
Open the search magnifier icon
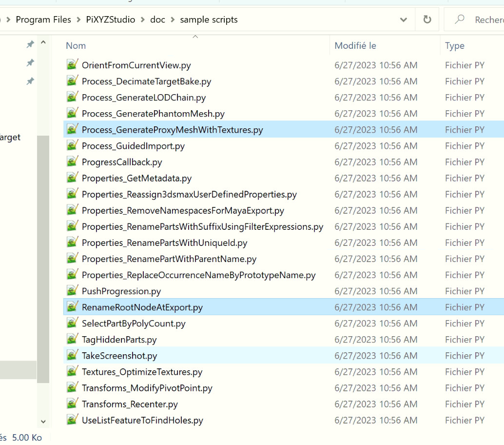tap(459, 20)
